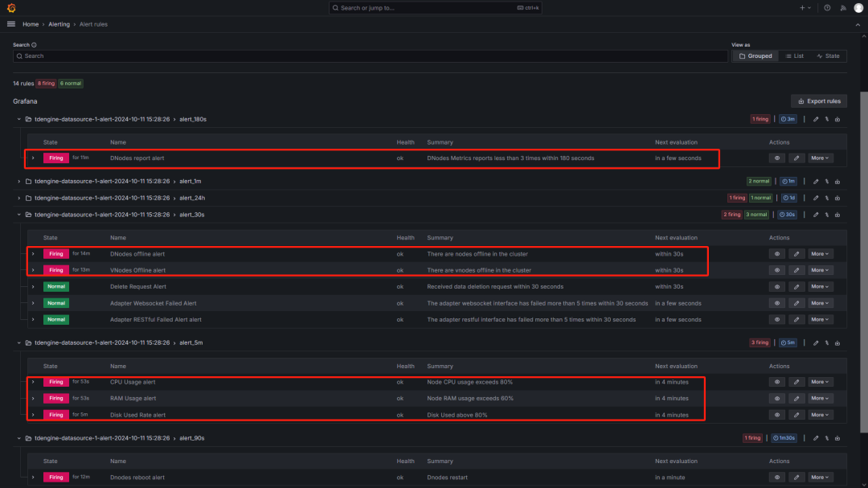View the Disk Used Rate alert rule
Screen dimensions: 868x488
pos(777,415)
